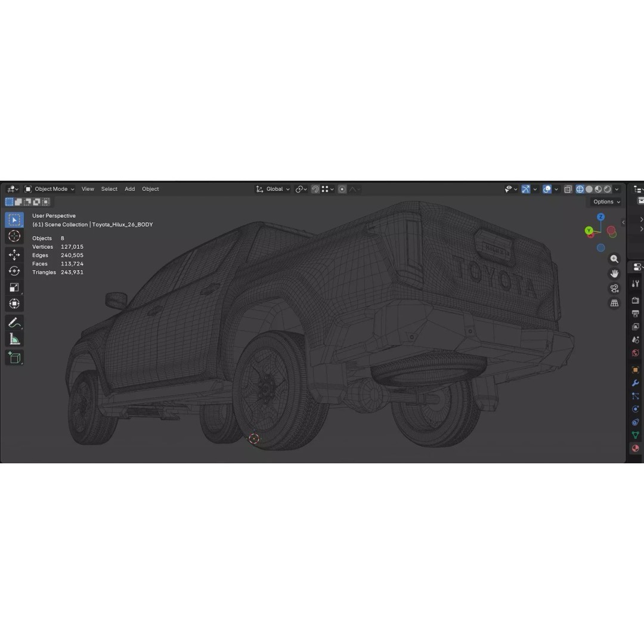Set selection mode to subtract
Viewport: 644px width, 644px height.
[x=27, y=202]
